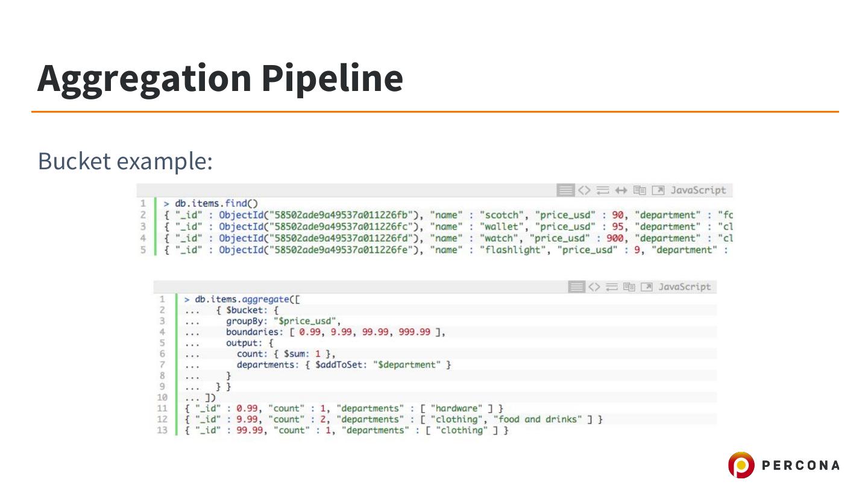Image resolution: width=868 pixels, height=488 pixels.
Task: Toggle line numbers in the aggregate code block
Action: point(577,287)
